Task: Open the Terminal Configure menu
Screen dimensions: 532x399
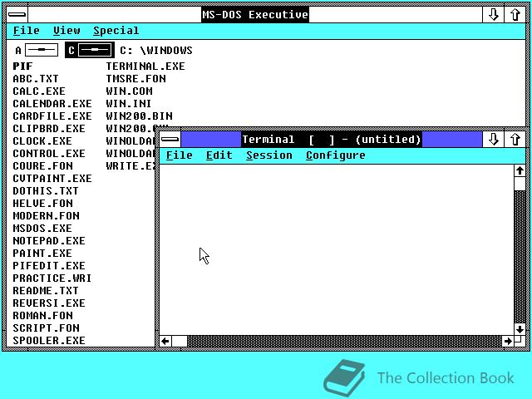Action: pyautogui.click(x=336, y=155)
